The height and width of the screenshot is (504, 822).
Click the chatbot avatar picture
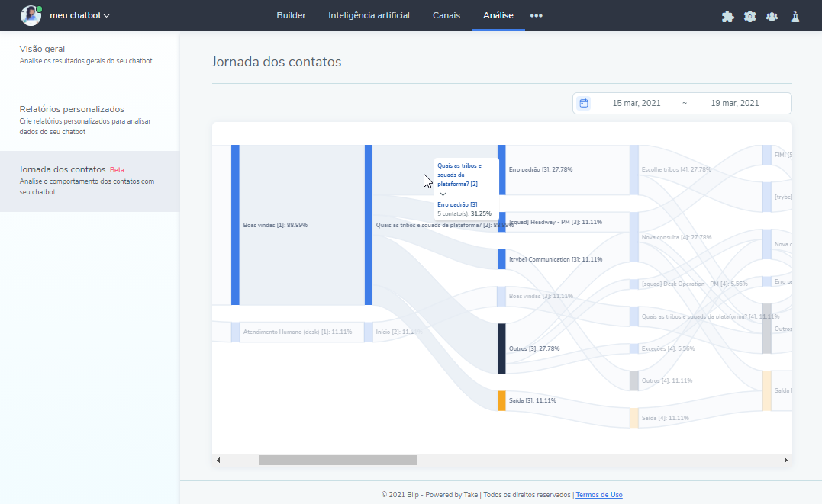tap(31, 15)
